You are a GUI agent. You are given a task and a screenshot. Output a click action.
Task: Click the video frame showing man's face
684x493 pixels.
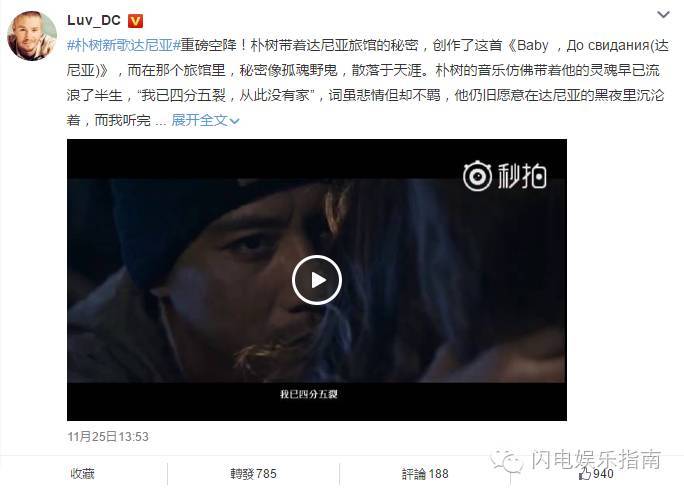pos(317,280)
